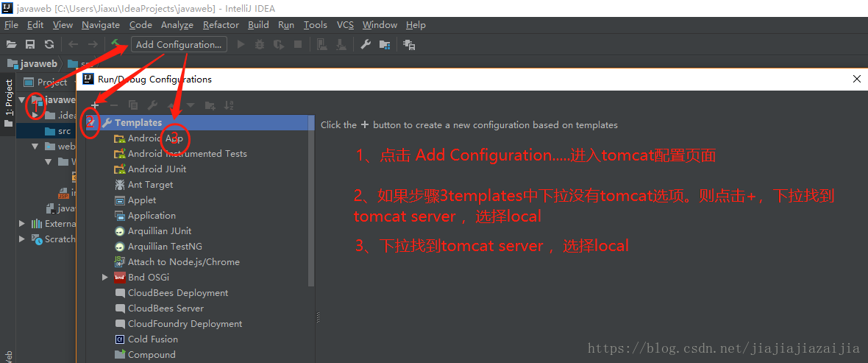
Task: Select Android JUnit template
Action: coord(150,169)
